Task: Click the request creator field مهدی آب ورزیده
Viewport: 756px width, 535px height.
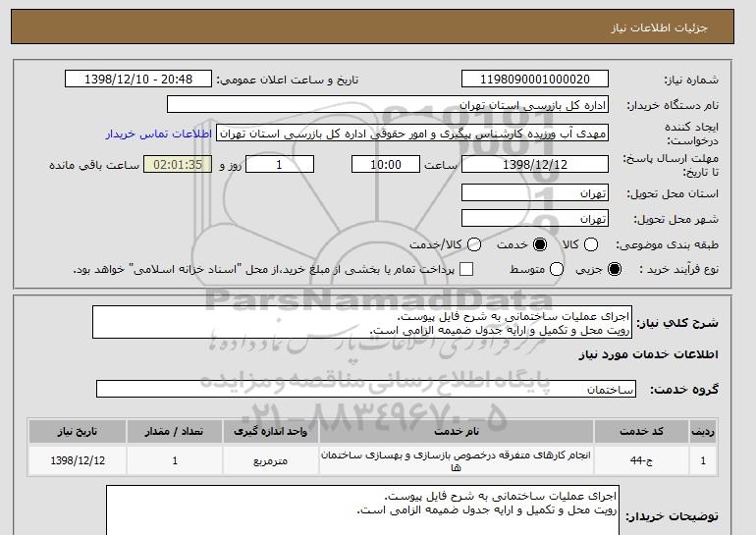Action: click(412, 134)
